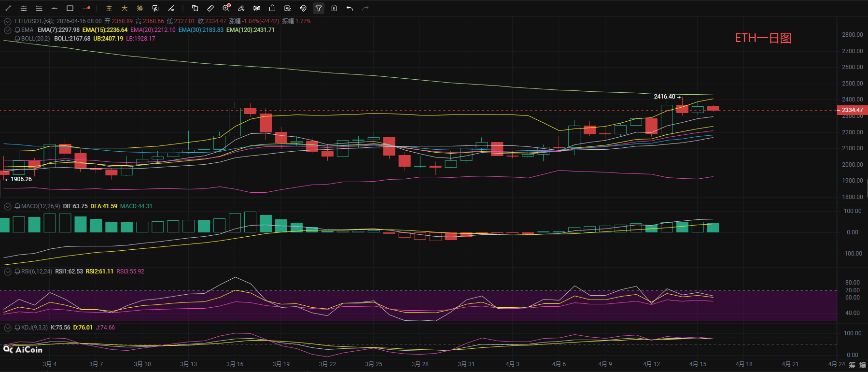Click the red 2334.47 current price label

(x=852, y=110)
